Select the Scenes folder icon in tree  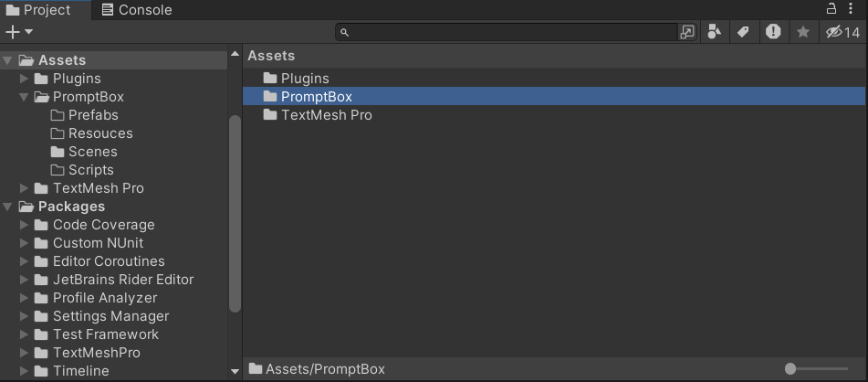coord(58,152)
